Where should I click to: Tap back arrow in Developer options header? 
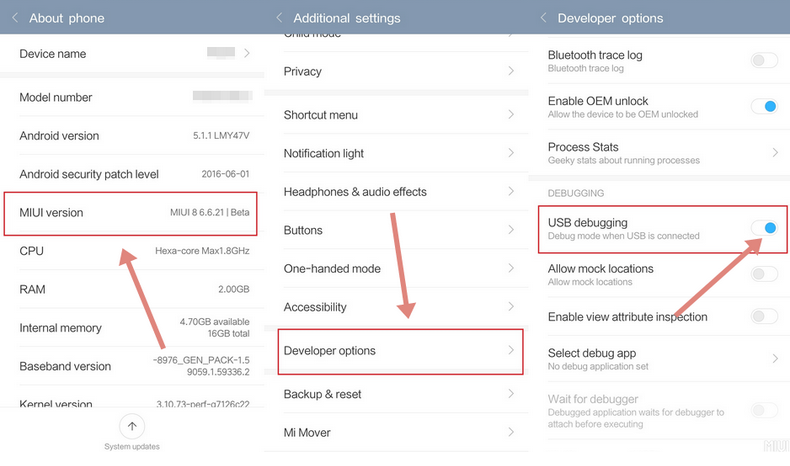click(543, 18)
